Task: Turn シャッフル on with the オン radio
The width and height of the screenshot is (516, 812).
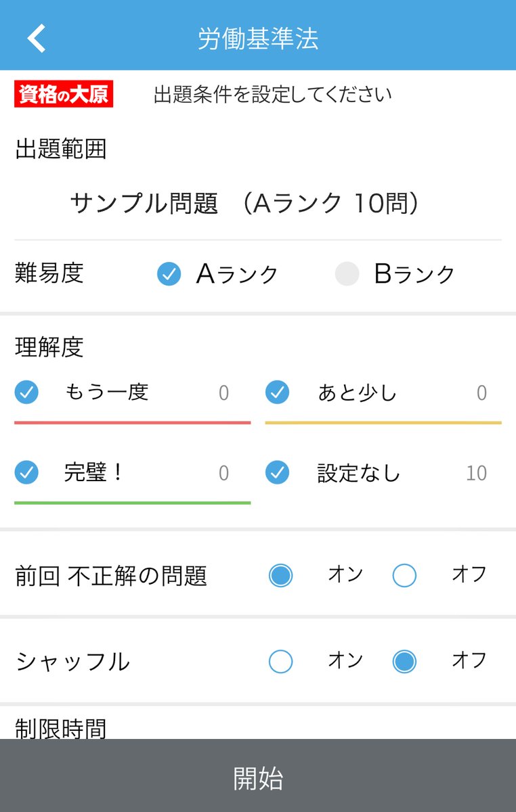Action: pos(280,661)
